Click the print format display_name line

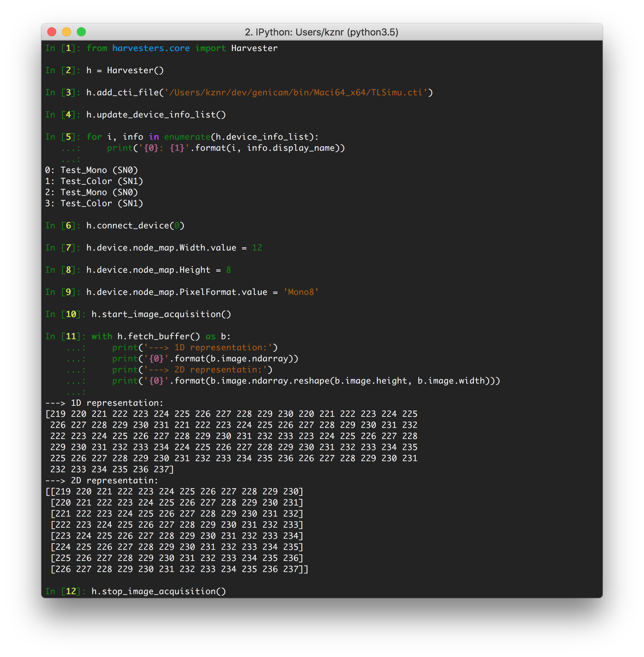tap(226, 148)
